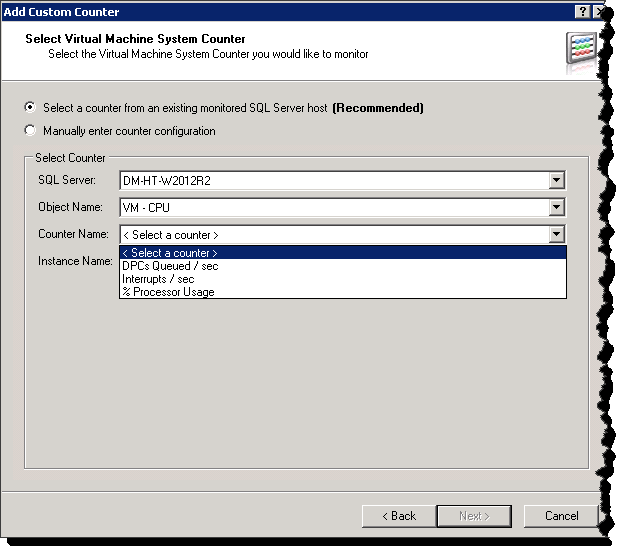
Task: Click the Instance Name label
Action: (x=75, y=261)
